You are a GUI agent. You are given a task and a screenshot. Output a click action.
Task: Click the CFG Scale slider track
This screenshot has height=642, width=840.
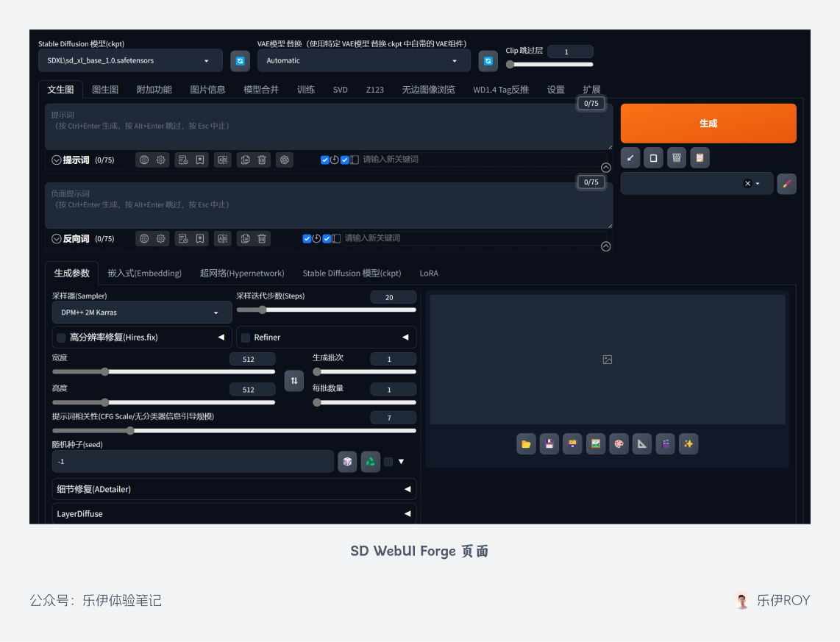tap(221, 430)
